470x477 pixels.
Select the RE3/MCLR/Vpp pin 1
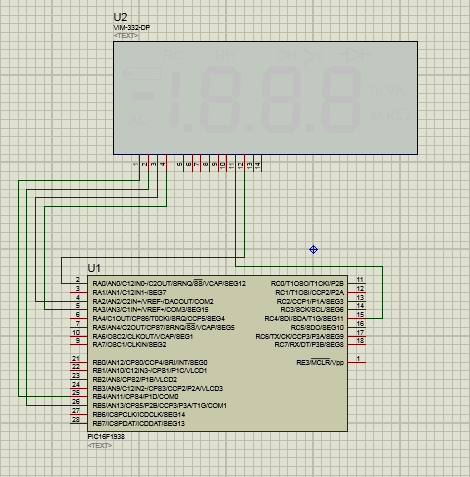point(357,362)
